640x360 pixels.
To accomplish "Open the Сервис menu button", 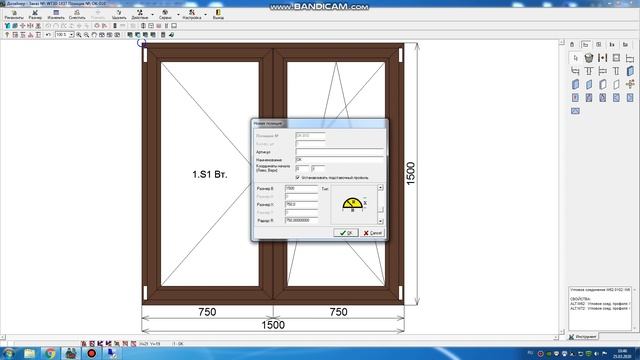I will click(x=165, y=15).
